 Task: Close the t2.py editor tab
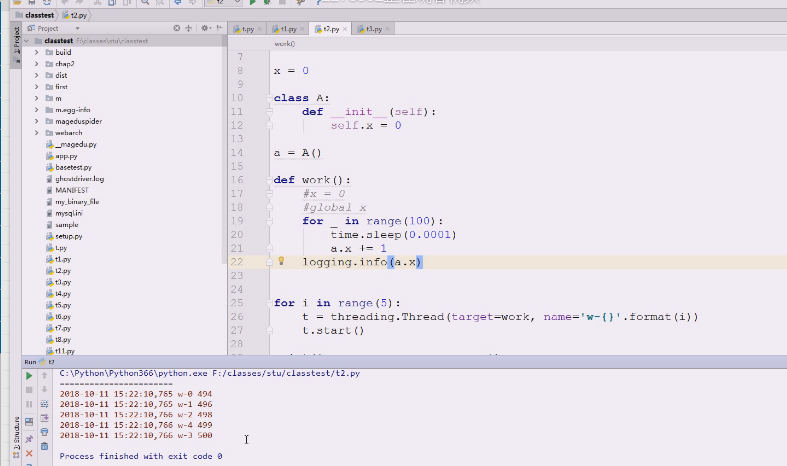(345, 29)
